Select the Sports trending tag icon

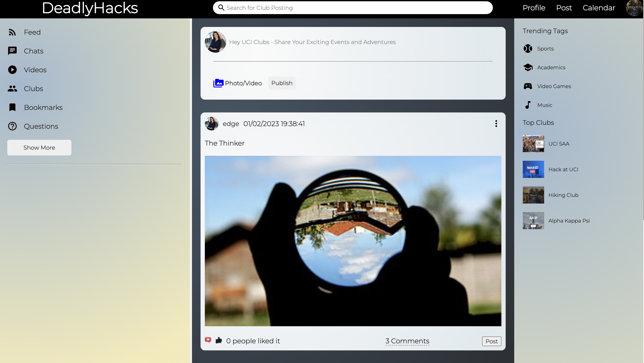click(528, 49)
